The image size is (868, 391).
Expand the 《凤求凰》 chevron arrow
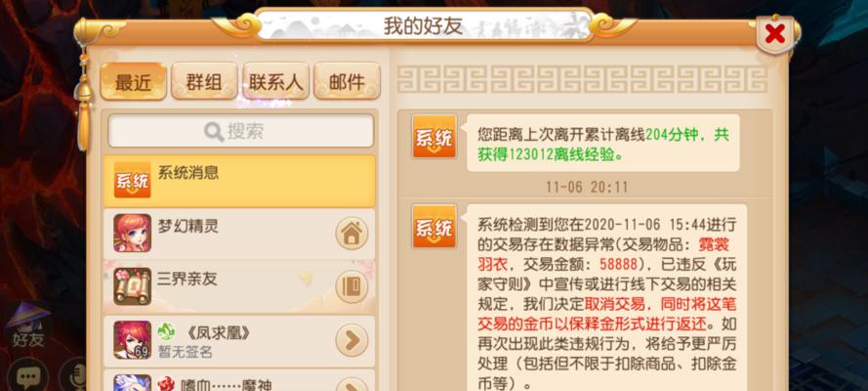coord(351,340)
